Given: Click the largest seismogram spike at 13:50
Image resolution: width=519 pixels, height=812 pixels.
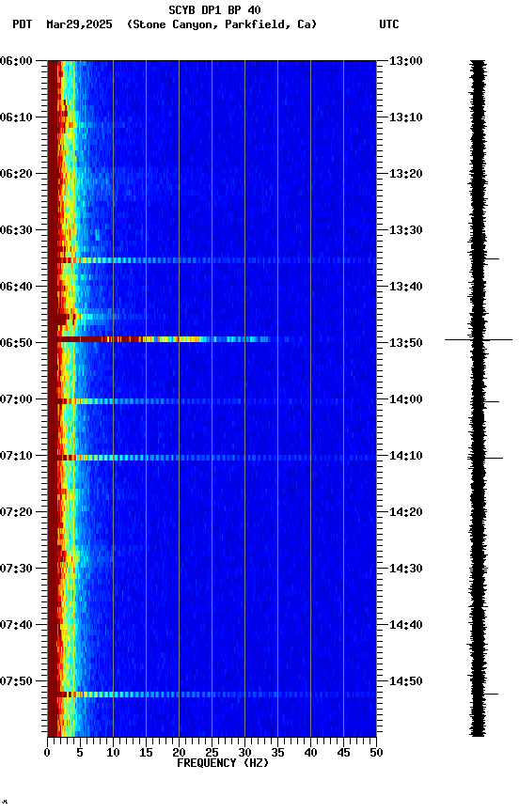Looking at the screenshot, I should 479,339.
